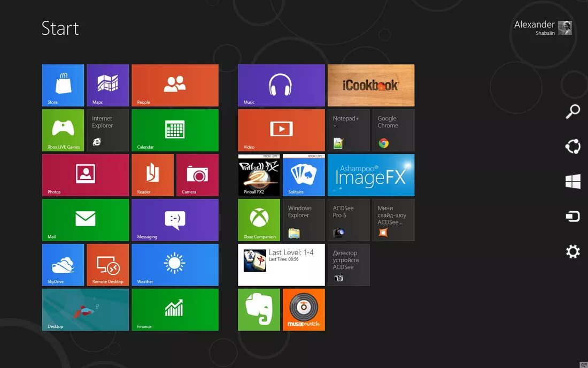Click Alexander Shabalin user name
The width and height of the screenshot is (588, 368).
pos(535,28)
